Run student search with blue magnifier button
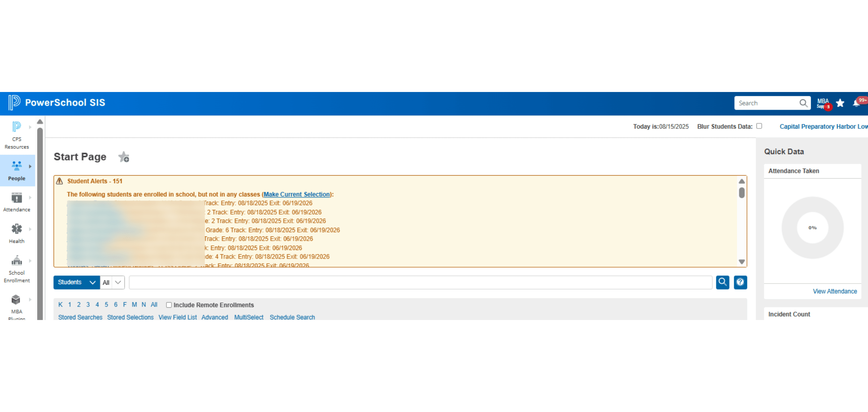 [722, 282]
